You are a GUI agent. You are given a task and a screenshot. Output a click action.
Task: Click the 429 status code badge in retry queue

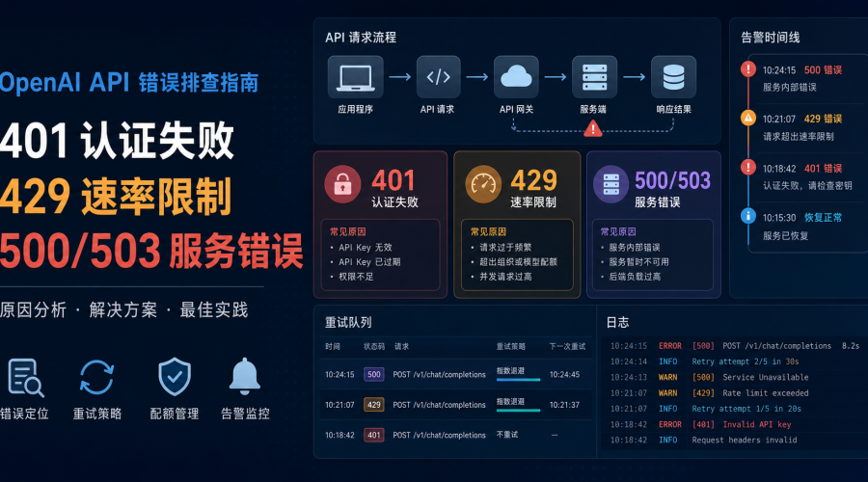tap(374, 405)
